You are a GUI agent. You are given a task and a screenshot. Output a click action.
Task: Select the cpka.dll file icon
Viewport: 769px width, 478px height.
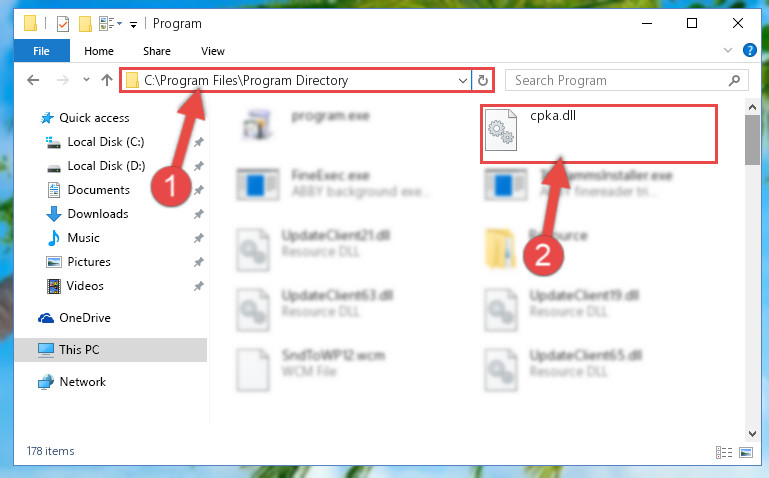[500, 129]
